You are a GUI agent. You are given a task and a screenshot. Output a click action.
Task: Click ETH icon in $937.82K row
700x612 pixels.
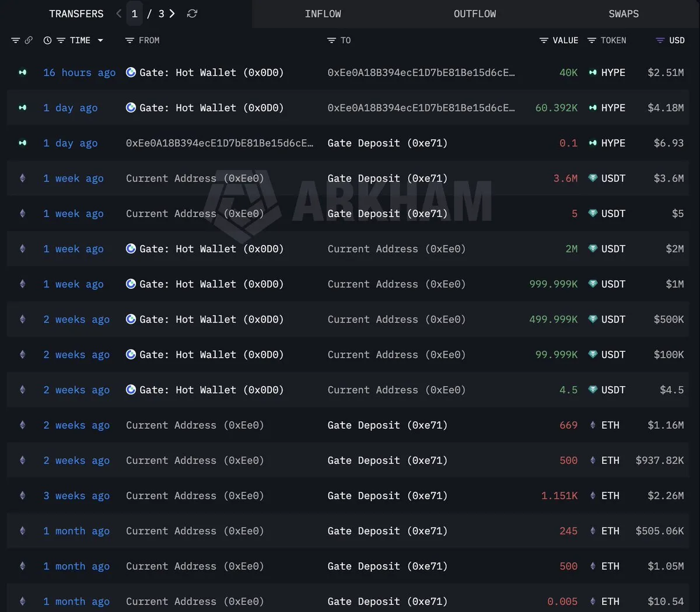click(x=593, y=460)
